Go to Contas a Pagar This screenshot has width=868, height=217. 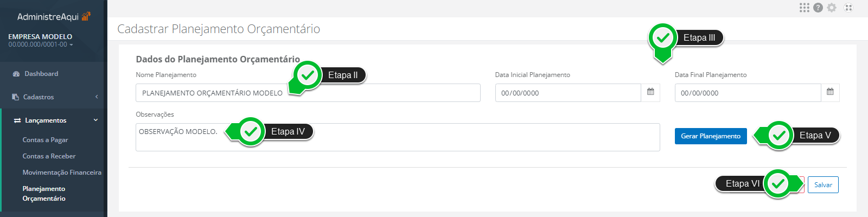pos(45,140)
